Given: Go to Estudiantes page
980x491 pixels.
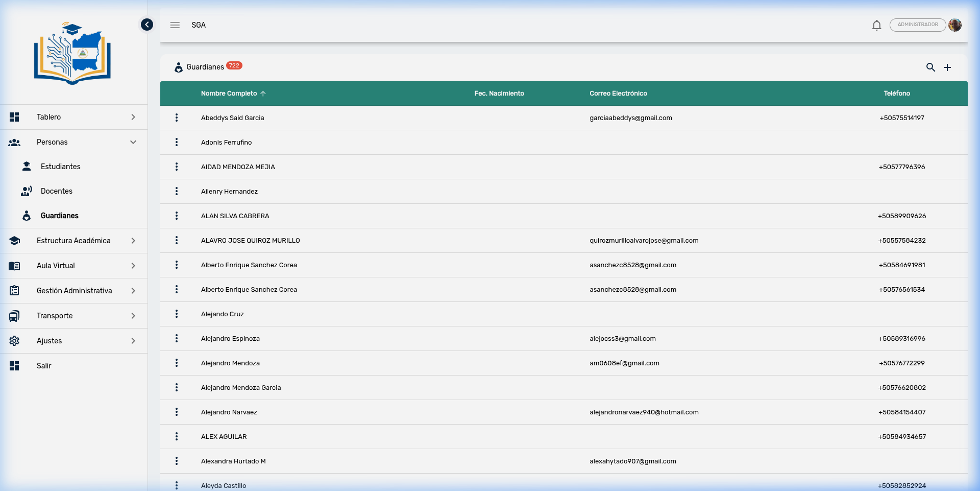Looking at the screenshot, I should [x=61, y=167].
